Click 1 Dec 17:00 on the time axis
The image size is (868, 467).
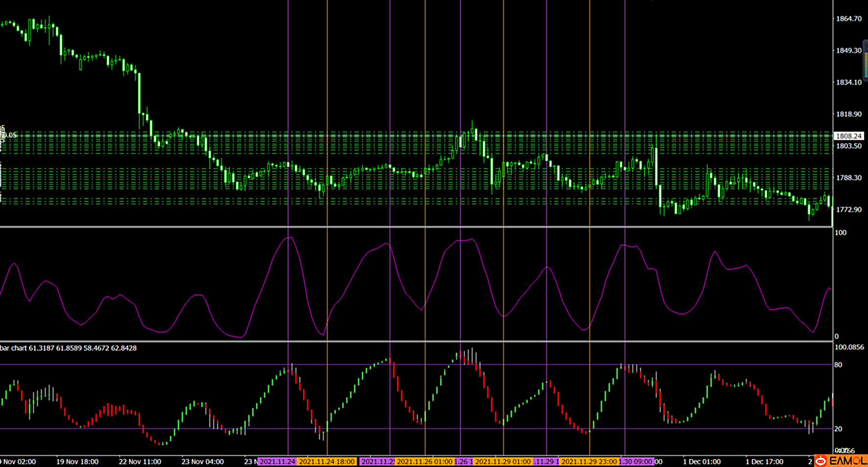click(764, 462)
